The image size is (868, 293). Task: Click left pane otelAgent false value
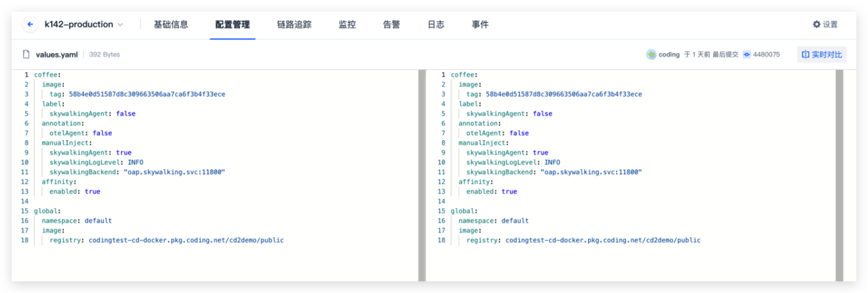point(102,133)
